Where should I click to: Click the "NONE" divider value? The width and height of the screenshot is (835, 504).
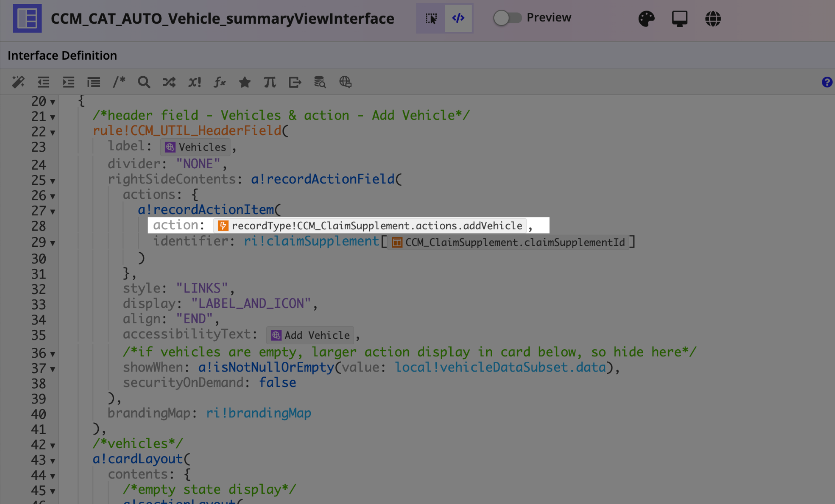tap(198, 164)
